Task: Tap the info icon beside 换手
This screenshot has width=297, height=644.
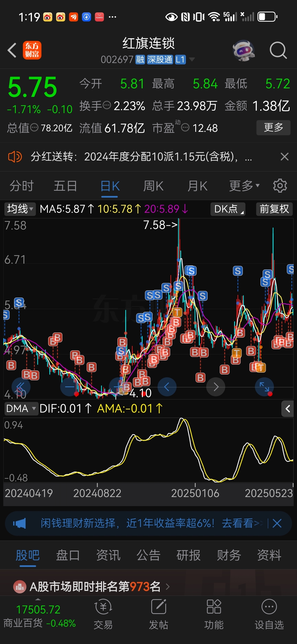Action: 107,105
